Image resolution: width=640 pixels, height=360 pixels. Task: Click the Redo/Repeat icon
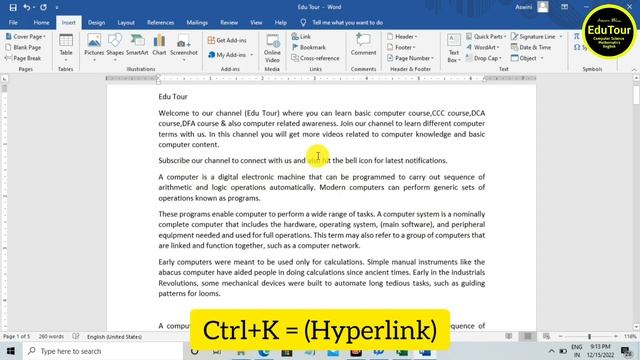point(43,7)
